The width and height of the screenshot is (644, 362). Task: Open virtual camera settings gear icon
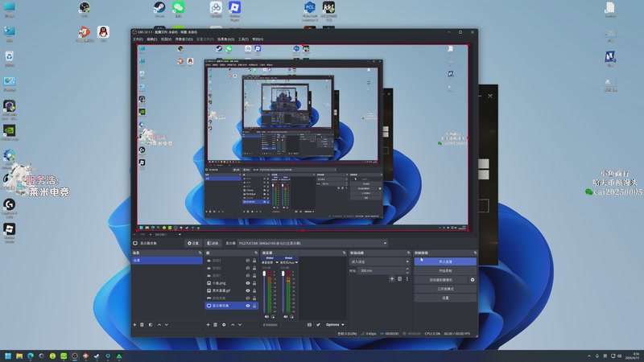[x=473, y=279]
